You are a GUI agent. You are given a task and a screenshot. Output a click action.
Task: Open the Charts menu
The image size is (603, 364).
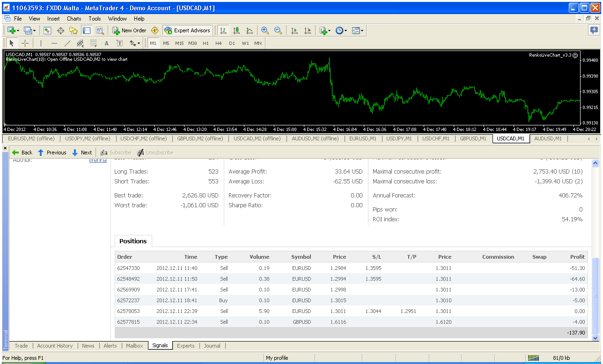[x=74, y=19]
